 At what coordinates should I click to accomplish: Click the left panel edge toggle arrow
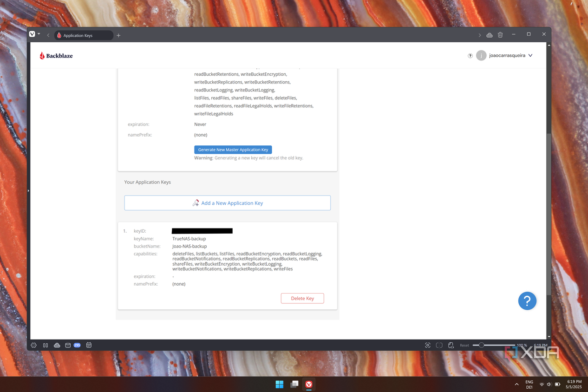[28, 190]
